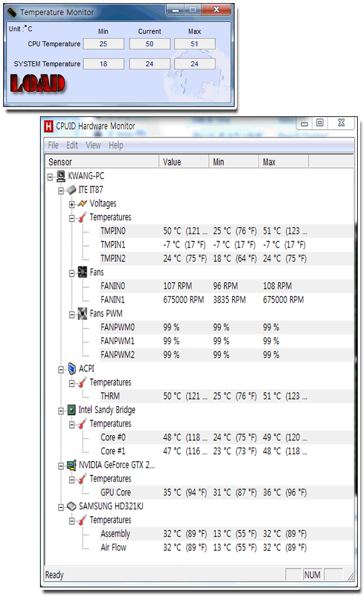This screenshot has width=364, height=603.
Task: Minimize the Temperature Monitor window
Action: [176, 9]
